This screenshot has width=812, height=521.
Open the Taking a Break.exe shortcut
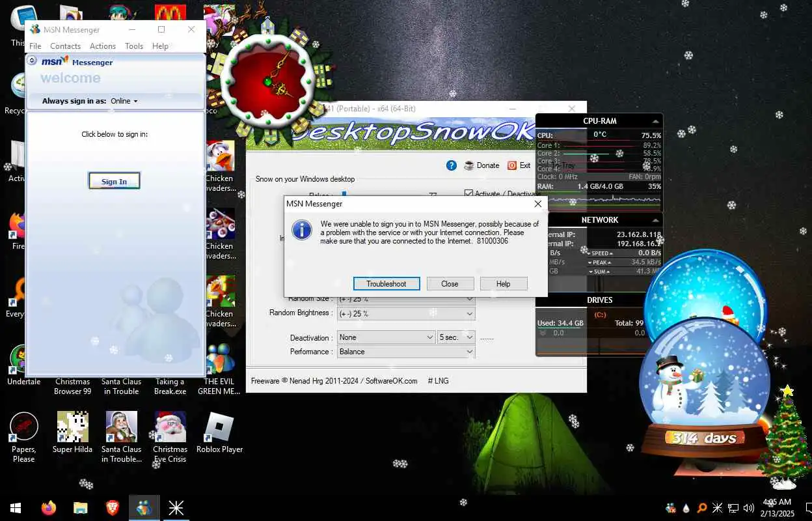pyautogui.click(x=170, y=386)
